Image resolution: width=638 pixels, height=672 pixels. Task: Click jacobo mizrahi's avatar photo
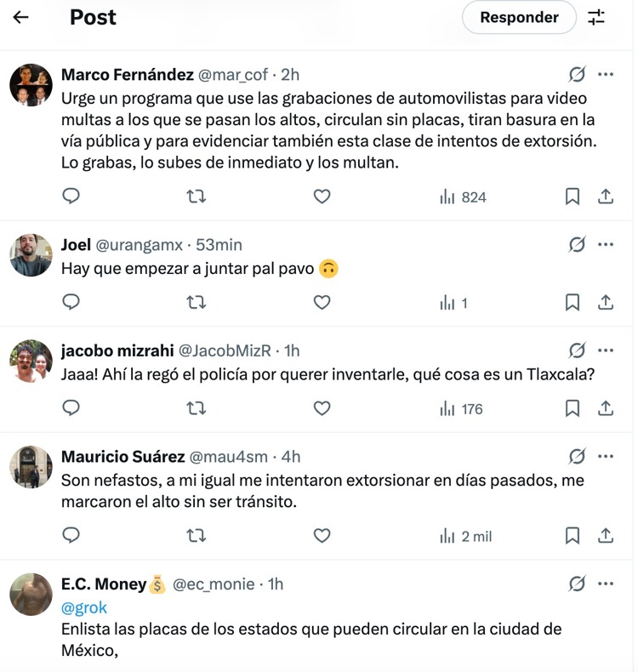[x=31, y=362]
